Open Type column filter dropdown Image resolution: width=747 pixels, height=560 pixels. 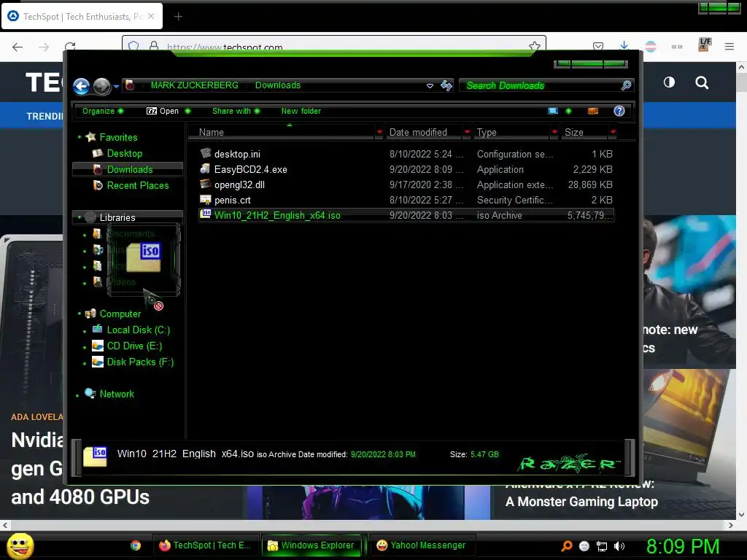(554, 132)
